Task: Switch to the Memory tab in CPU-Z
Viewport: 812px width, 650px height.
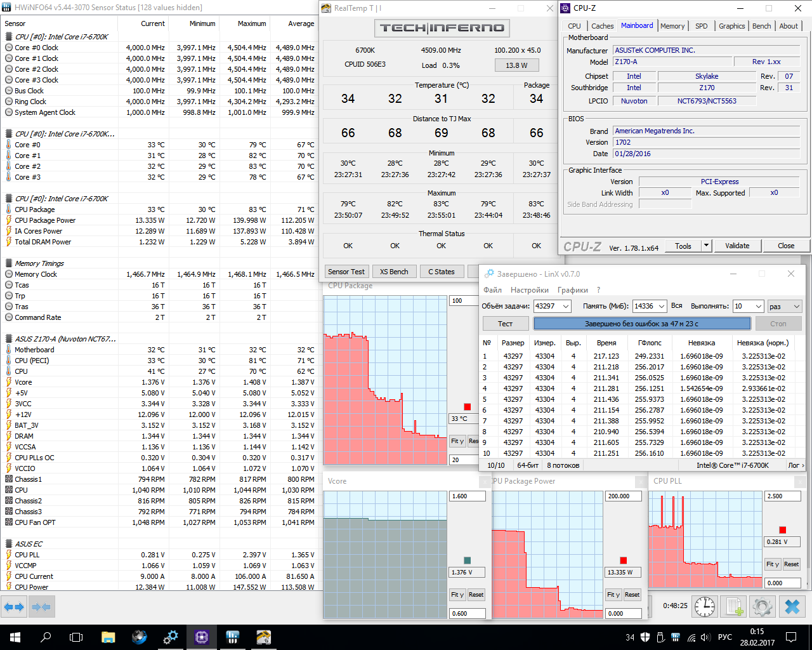Action: (672, 26)
